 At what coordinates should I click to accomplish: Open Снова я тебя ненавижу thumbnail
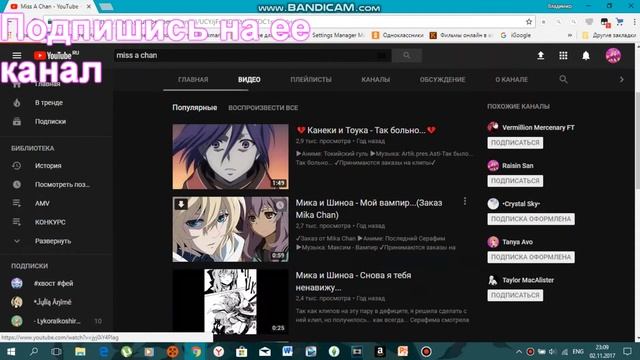tap(230, 302)
